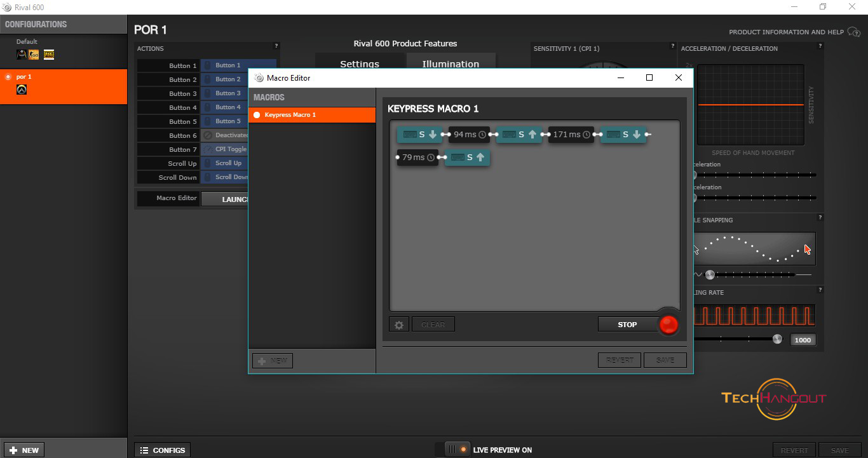Click the Angle Snapping help question mark

(820, 217)
